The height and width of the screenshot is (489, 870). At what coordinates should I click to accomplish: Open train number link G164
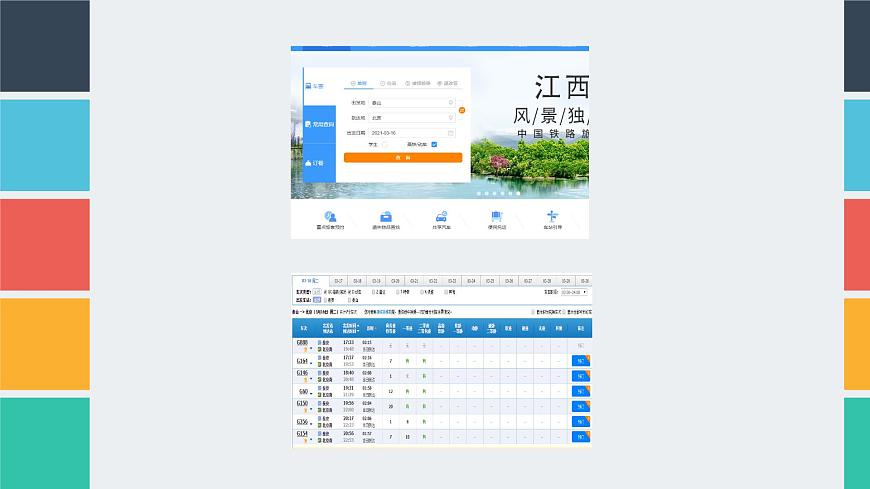click(x=302, y=361)
